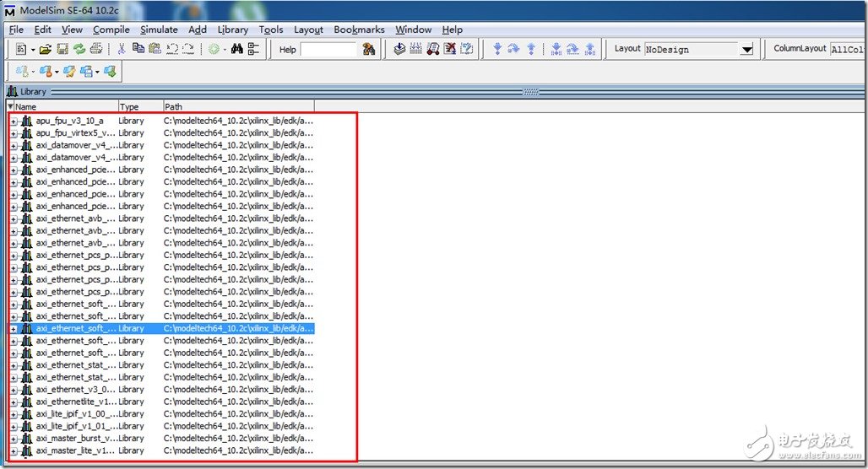Click the search icon beside Help field

pyautogui.click(x=369, y=50)
